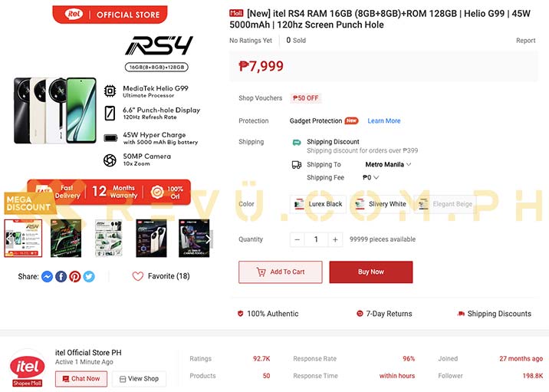Open View Shop for itel store
Screen dimensions: 549x392
pos(139,379)
